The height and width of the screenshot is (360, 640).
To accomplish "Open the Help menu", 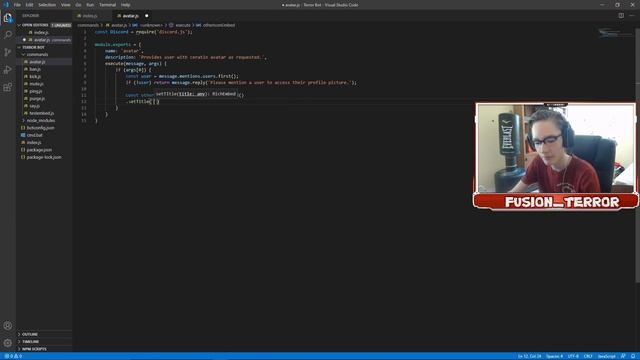I will (126, 5).
